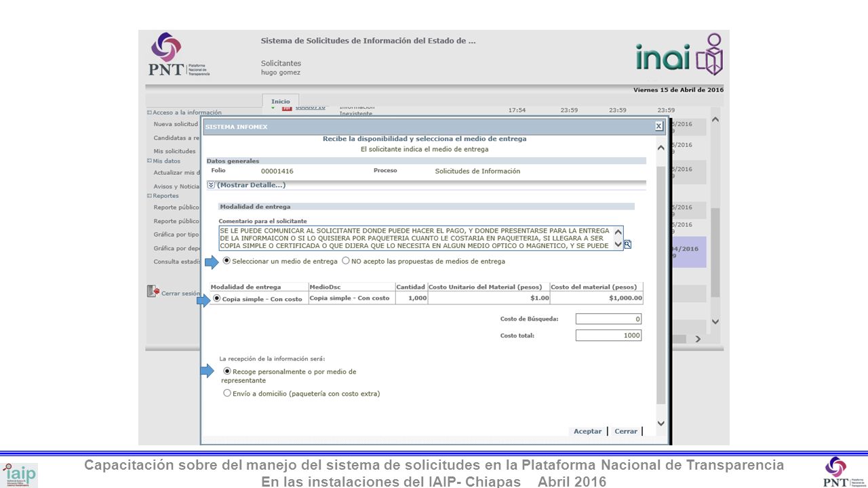Click the background list scroll-up arrow
The height and width of the screenshot is (488, 868).
pyautogui.click(x=715, y=119)
